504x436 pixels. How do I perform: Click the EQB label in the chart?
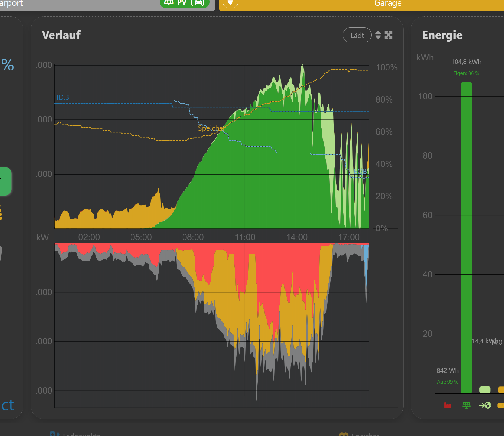tap(360, 171)
